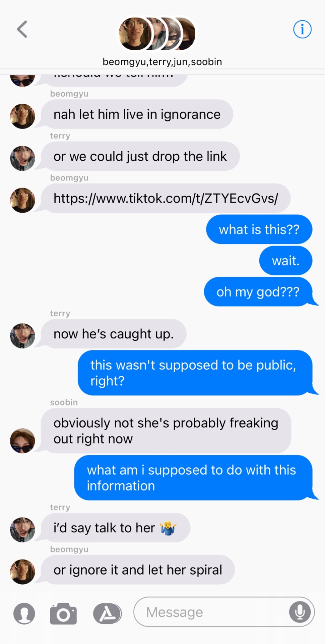The width and height of the screenshot is (325, 644).
Task: Focus the Message input field
Action: coord(224,612)
